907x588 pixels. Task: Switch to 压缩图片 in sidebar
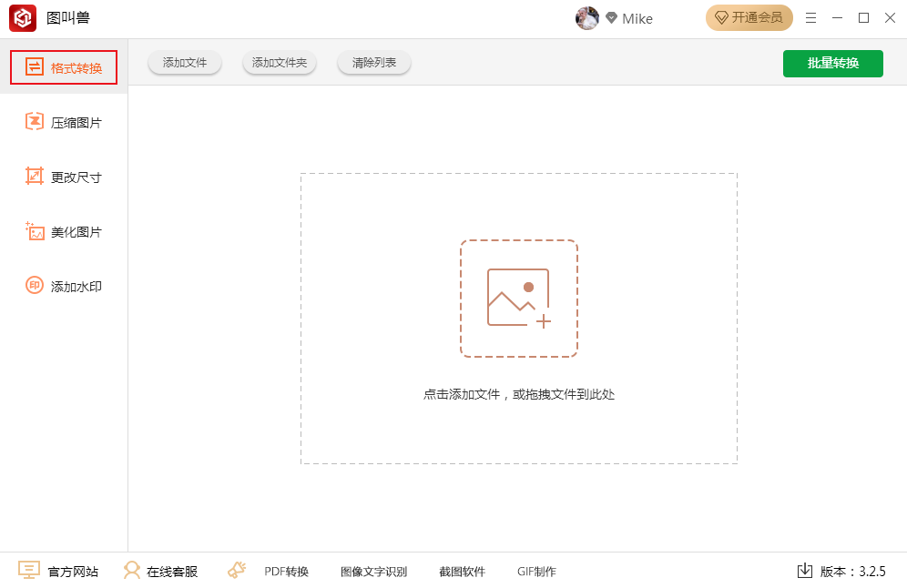64,122
